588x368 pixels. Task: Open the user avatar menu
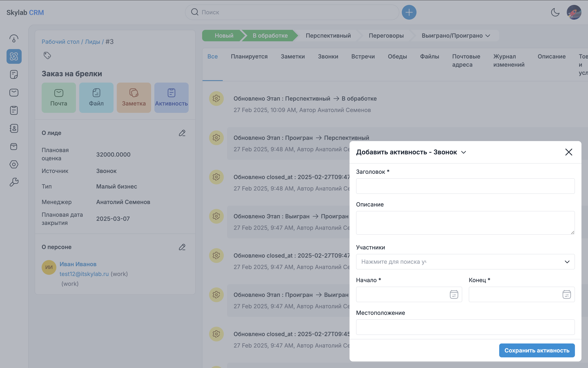point(574,12)
